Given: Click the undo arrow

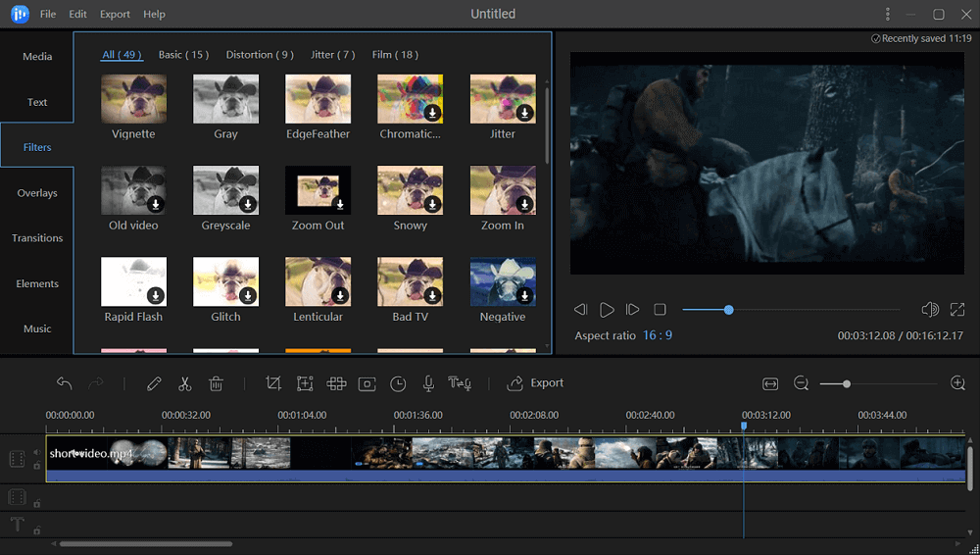Looking at the screenshot, I should click(x=65, y=383).
